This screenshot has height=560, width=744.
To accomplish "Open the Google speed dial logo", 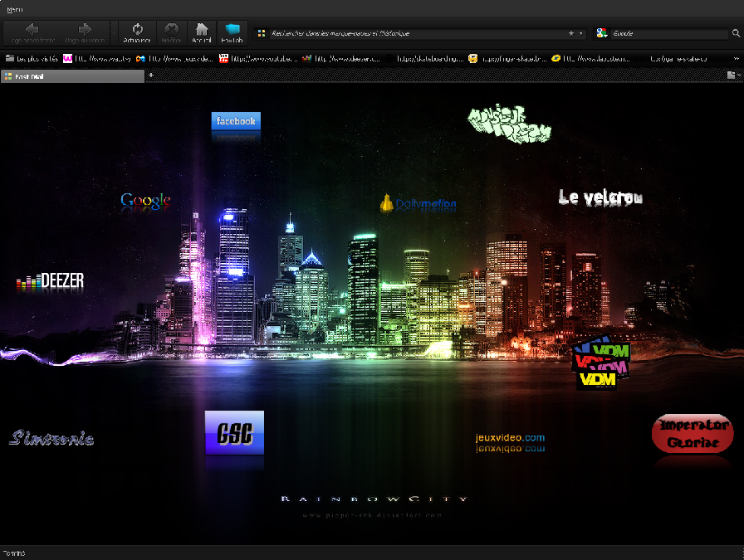I will coord(145,201).
